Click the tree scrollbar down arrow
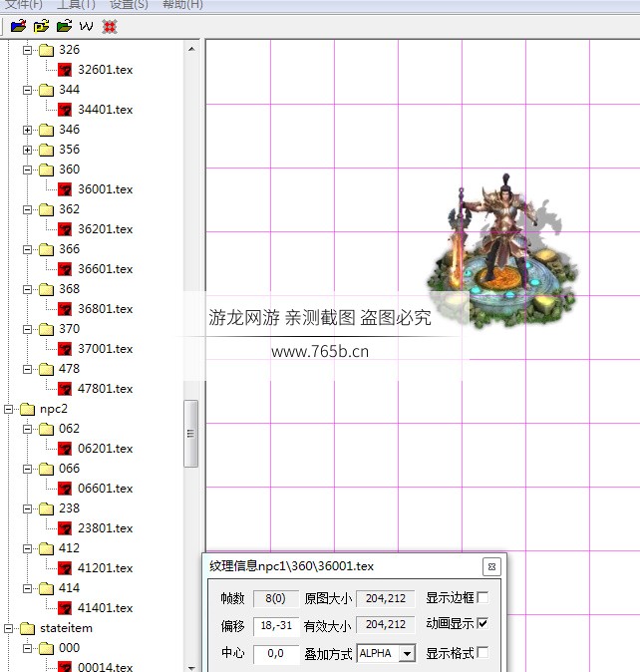The width and height of the screenshot is (640, 672). coord(191,667)
